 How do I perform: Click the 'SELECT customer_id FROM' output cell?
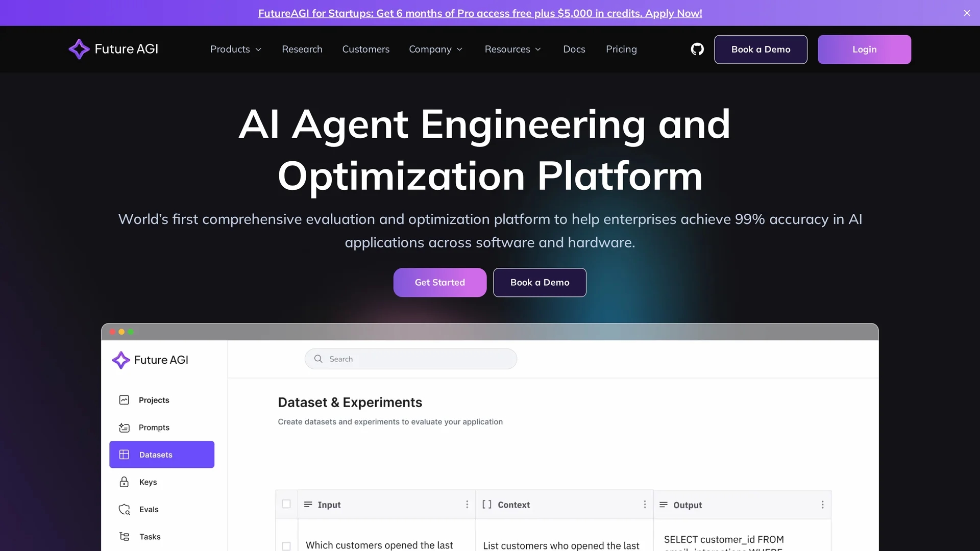[742, 536]
